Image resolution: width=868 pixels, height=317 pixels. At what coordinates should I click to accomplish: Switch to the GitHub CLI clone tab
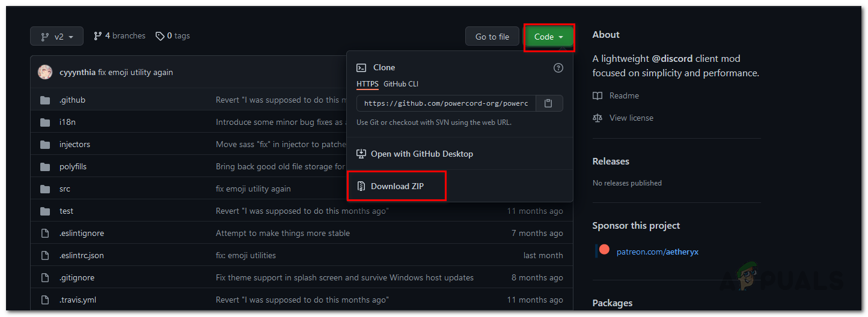(x=401, y=84)
